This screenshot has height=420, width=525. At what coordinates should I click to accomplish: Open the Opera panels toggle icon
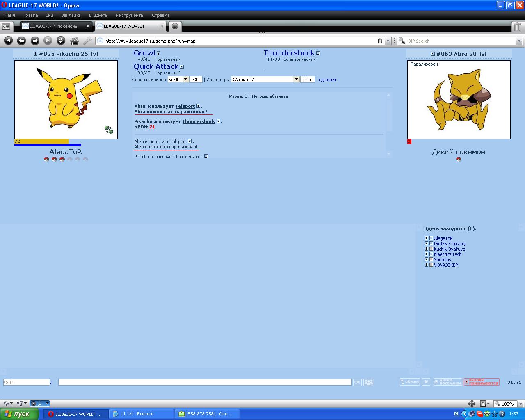[6, 26]
